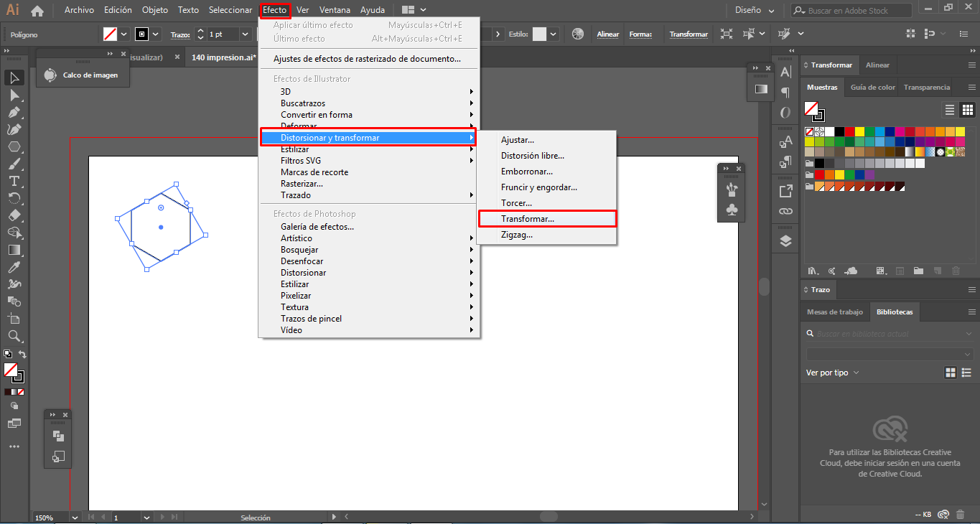Open the Efecto menu
The width and height of the screenshot is (980, 524).
(274, 10)
